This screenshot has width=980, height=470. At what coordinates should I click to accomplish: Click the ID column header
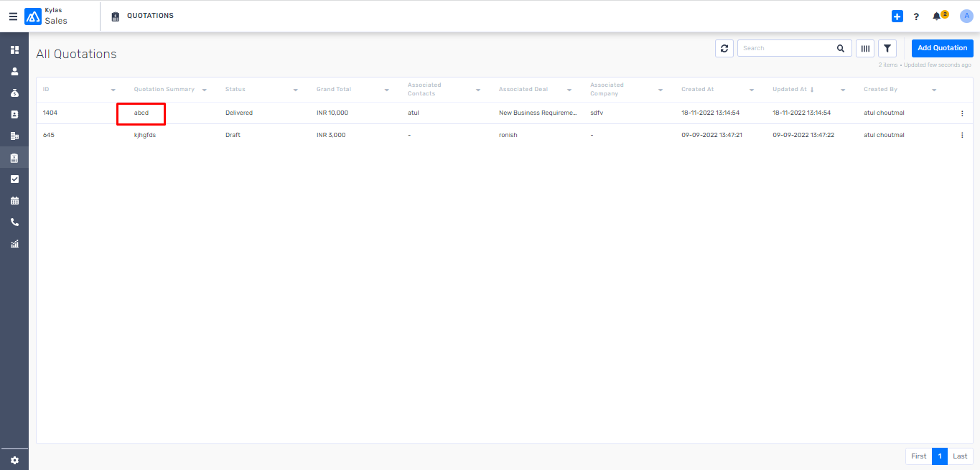point(46,90)
